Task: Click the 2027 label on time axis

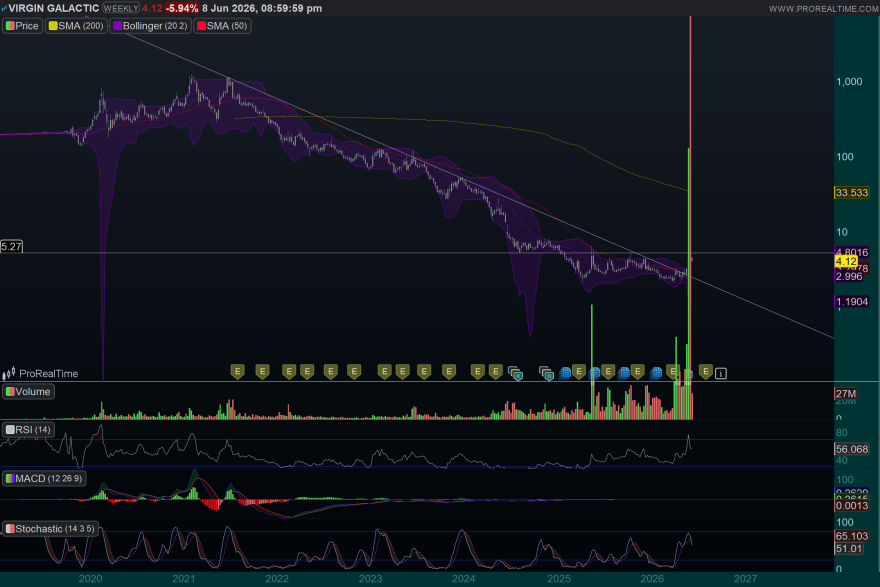Action: tap(745, 579)
